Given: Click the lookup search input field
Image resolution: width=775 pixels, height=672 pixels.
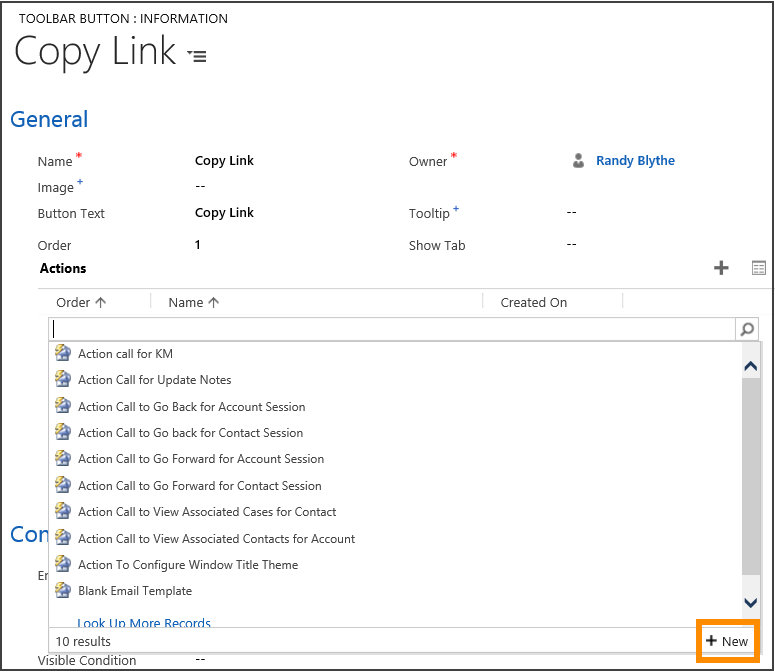Looking at the screenshot, I should click(x=392, y=329).
